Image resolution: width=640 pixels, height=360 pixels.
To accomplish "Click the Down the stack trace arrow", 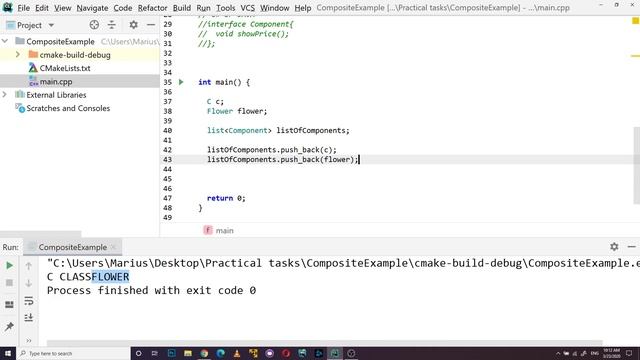I will pyautogui.click(x=29, y=283).
